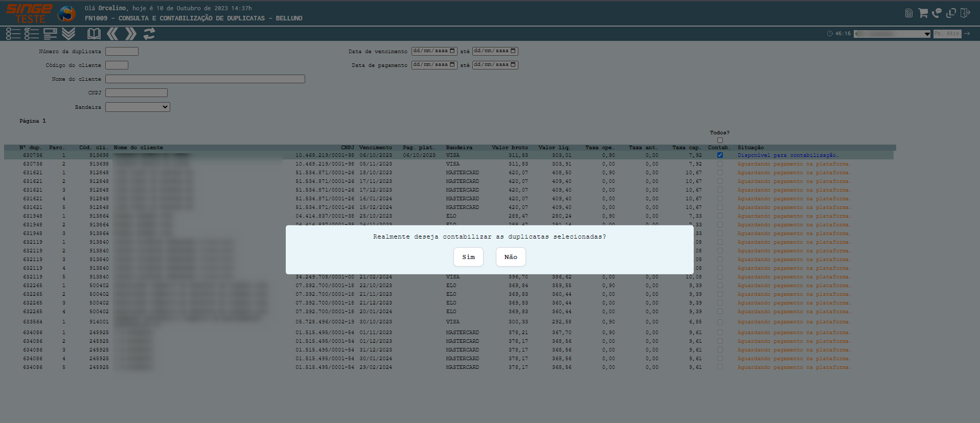
Task: Open the header dropdown beside the timer
Action: (x=892, y=34)
